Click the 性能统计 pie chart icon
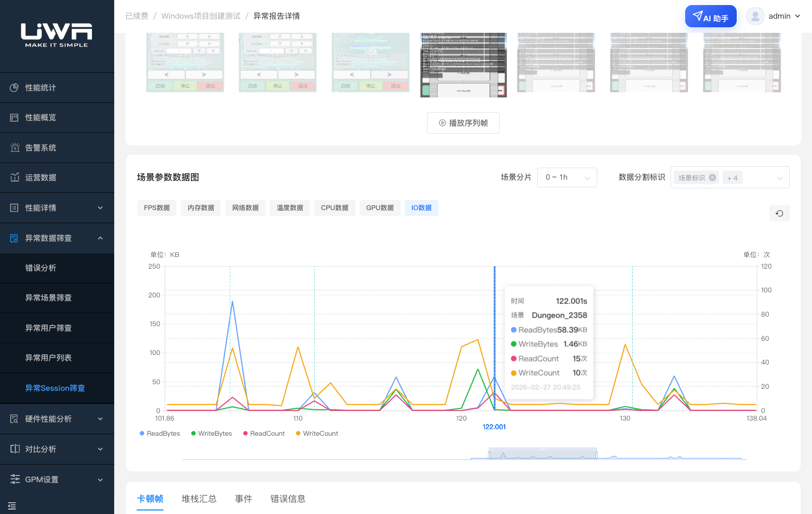Image resolution: width=812 pixels, height=514 pixels. tap(14, 87)
